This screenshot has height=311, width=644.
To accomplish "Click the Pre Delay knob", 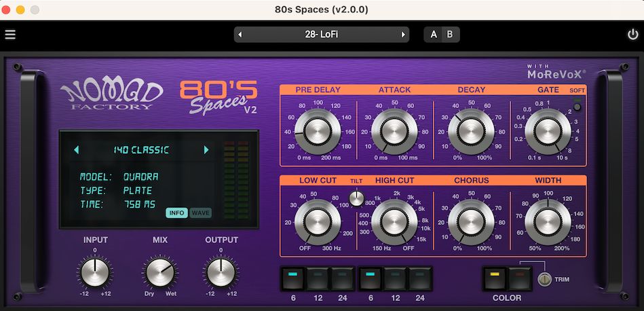I will click(x=318, y=130).
